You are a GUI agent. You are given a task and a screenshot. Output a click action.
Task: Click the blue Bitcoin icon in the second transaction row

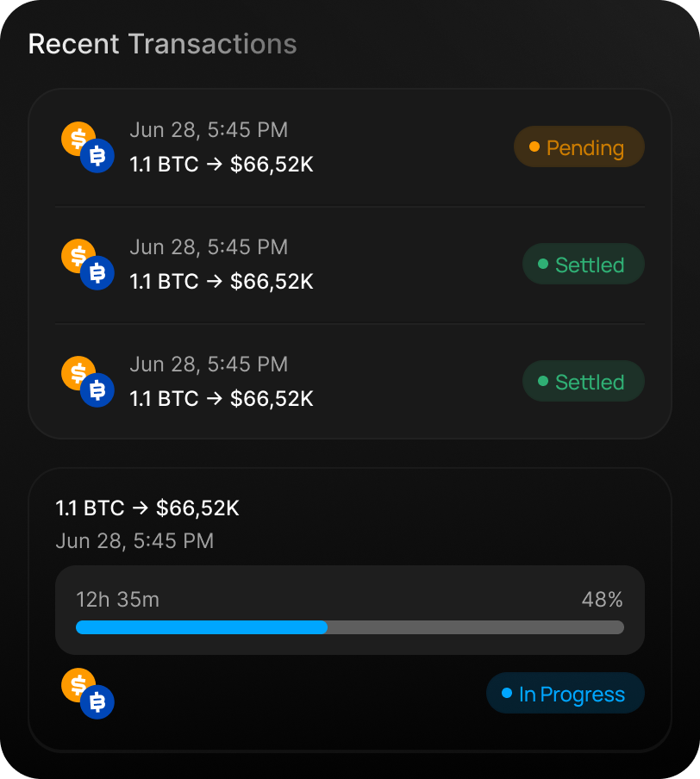tap(98, 273)
